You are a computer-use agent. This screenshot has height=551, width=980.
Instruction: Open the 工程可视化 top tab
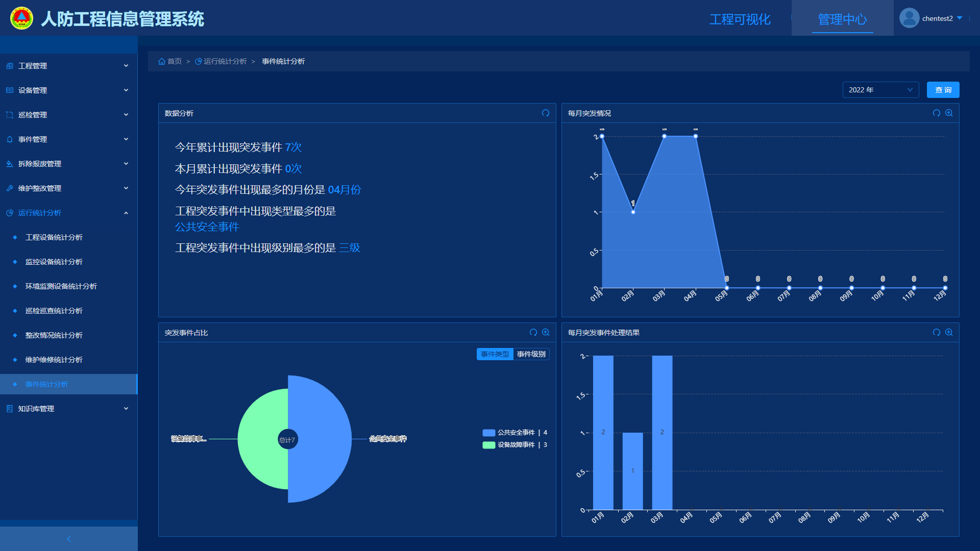point(740,19)
